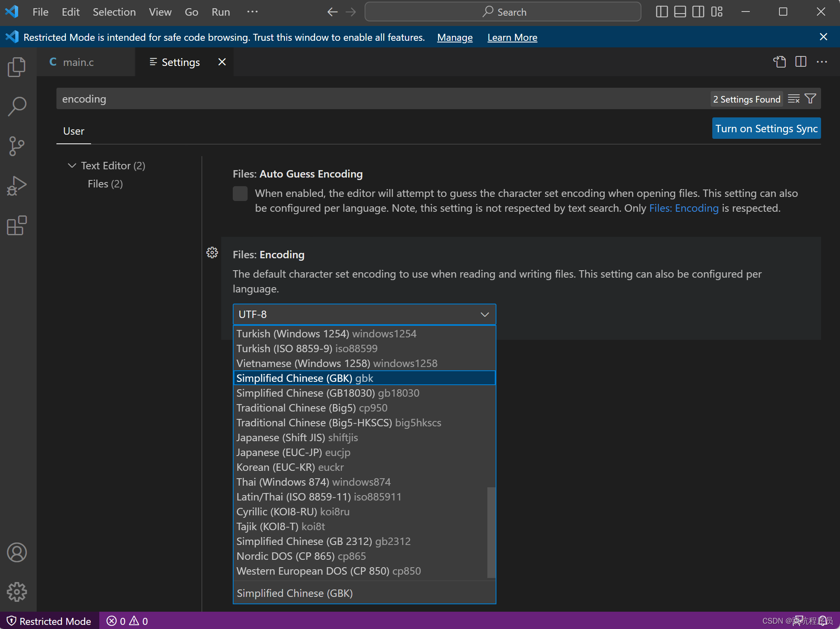The image size is (840, 629).
Task: Toggle the primary side bar layout icon
Action: (662, 12)
